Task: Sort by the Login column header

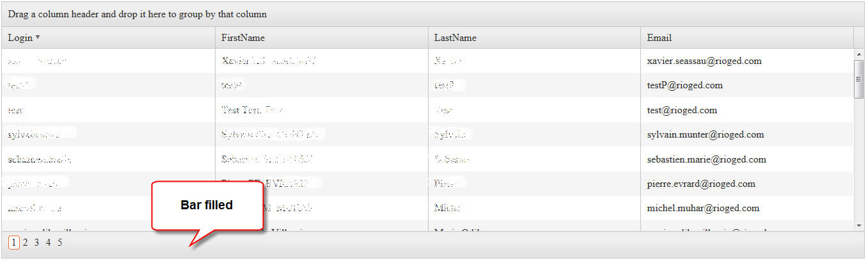Action: [20, 38]
